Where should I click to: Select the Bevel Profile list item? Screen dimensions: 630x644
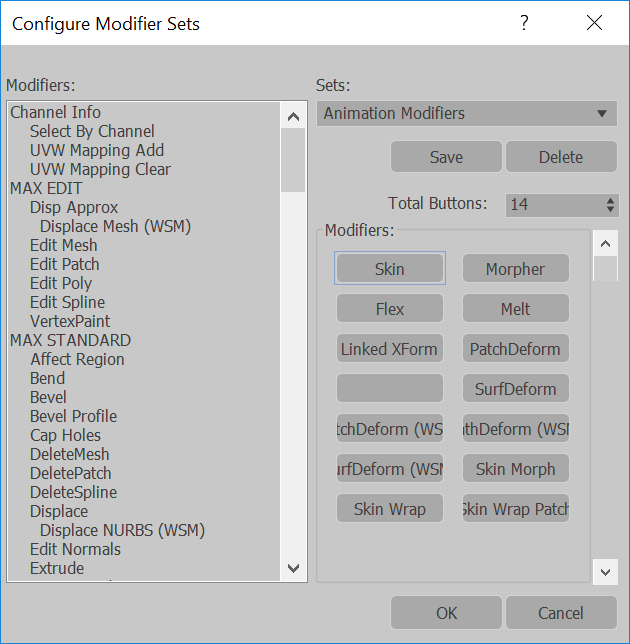click(73, 416)
